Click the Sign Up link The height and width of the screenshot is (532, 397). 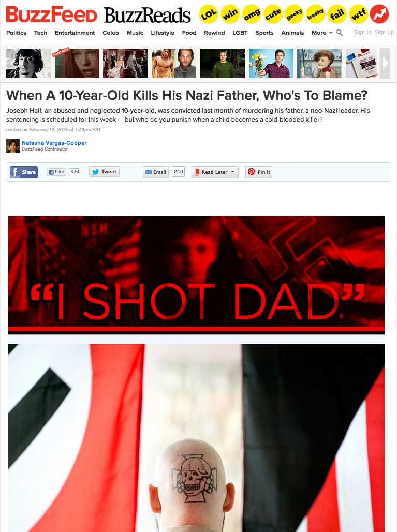tap(384, 32)
